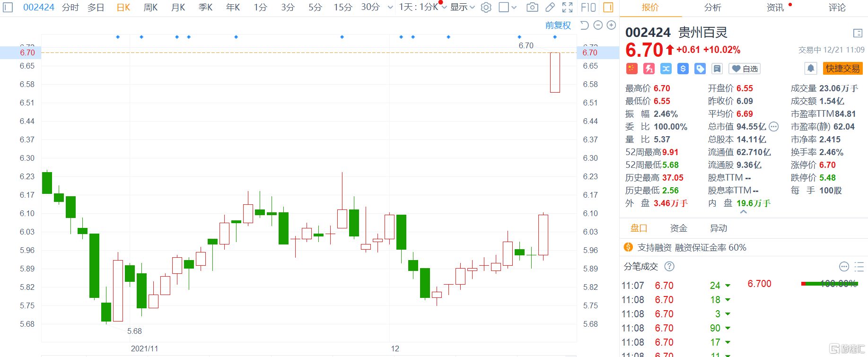Image resolution: width=868 pixels, height=357 pixels.
Task: Open more options in 分笔成交 header
Action: click(x=844, y=266)
